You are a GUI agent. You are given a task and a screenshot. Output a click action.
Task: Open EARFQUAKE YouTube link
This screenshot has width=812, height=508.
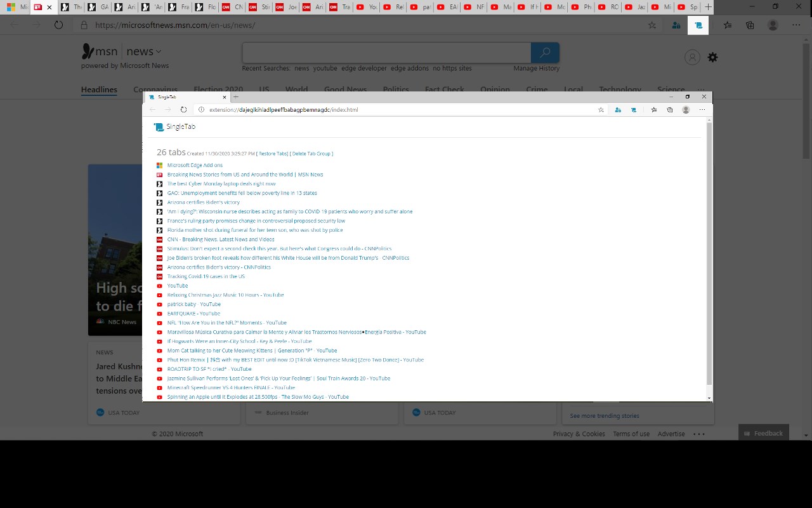[x=193, y=313]
